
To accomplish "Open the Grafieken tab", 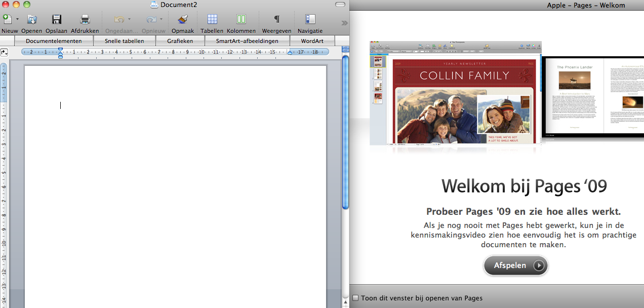I will 180,41.
